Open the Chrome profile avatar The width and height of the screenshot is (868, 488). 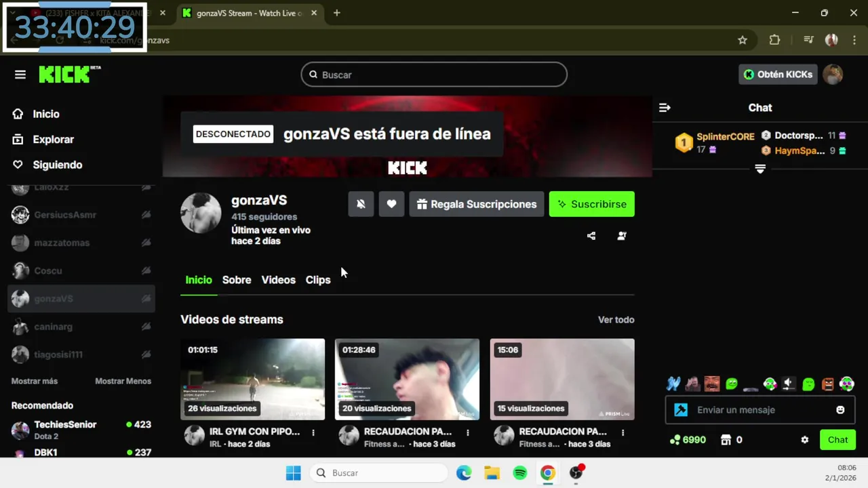point(831,40)
